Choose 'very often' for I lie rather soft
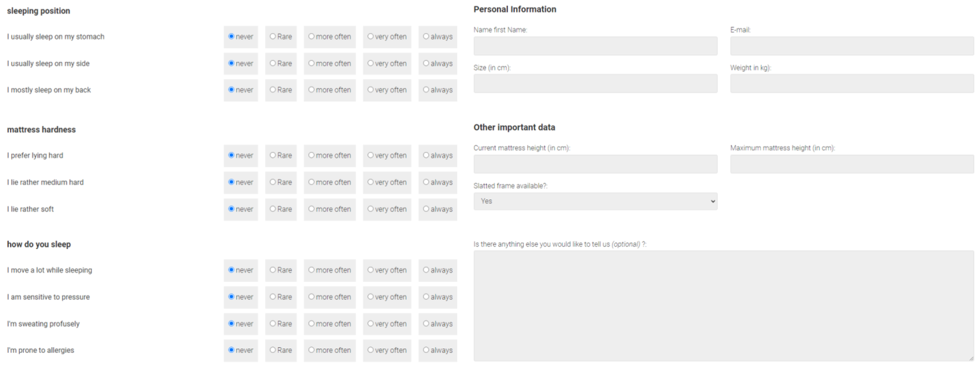Image resolution: width=980 pixels, height=368 pixels. coord(370,209)
